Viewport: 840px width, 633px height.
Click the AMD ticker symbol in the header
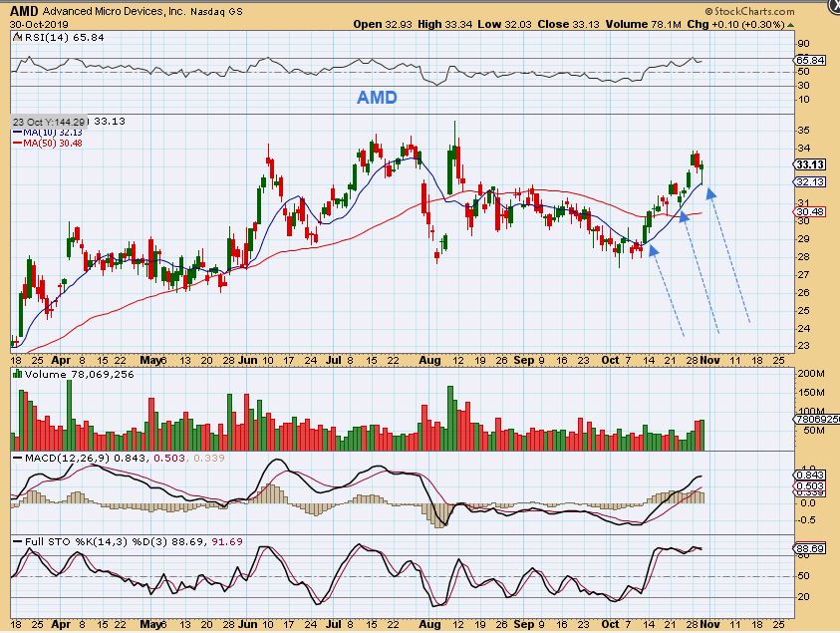click(24, 11)
